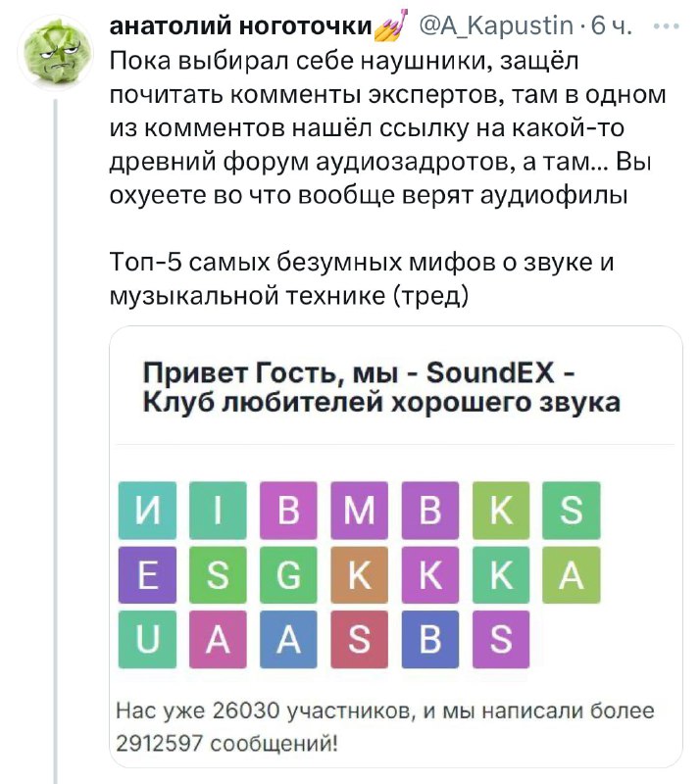Select the purple M member tile
700x784 pixels.
(x=359, y=511)
